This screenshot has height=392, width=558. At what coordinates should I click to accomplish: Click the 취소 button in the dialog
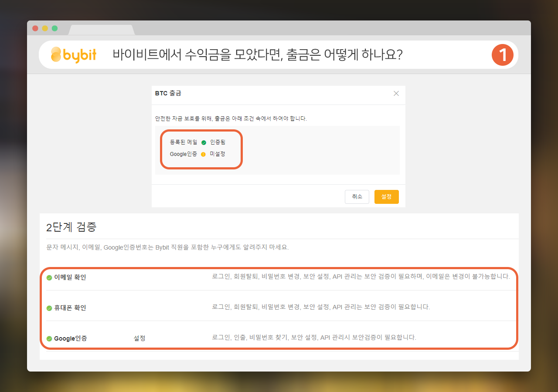tap(357, 197)
